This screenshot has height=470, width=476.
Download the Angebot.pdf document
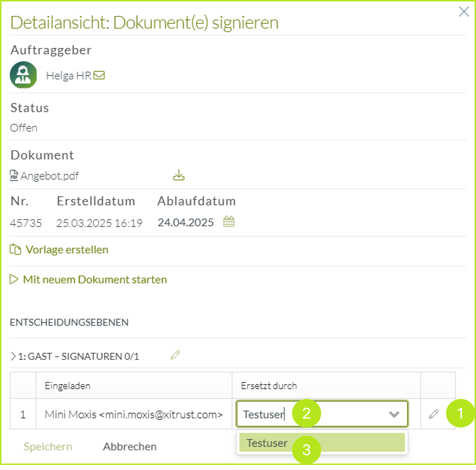tap(179, 175)
